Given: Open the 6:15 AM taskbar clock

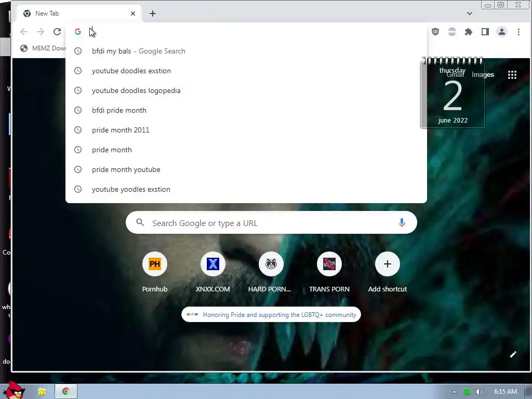Looking at the screenshot, I should pos(505,392).
